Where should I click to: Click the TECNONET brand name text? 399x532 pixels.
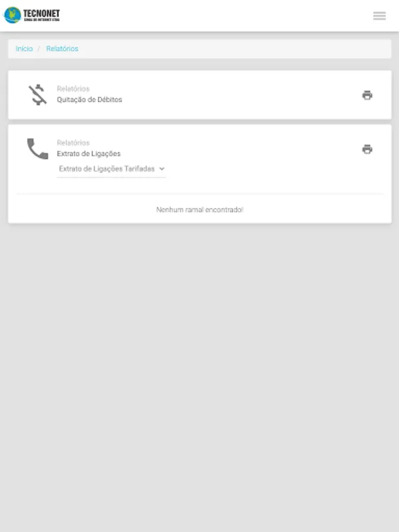click(x=41, y=14)
